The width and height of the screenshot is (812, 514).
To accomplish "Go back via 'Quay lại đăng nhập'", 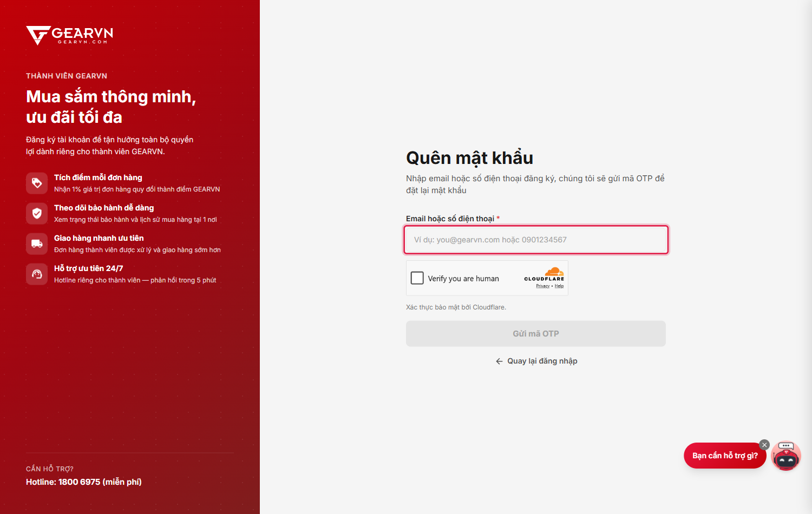I will [x=536, y=361].
